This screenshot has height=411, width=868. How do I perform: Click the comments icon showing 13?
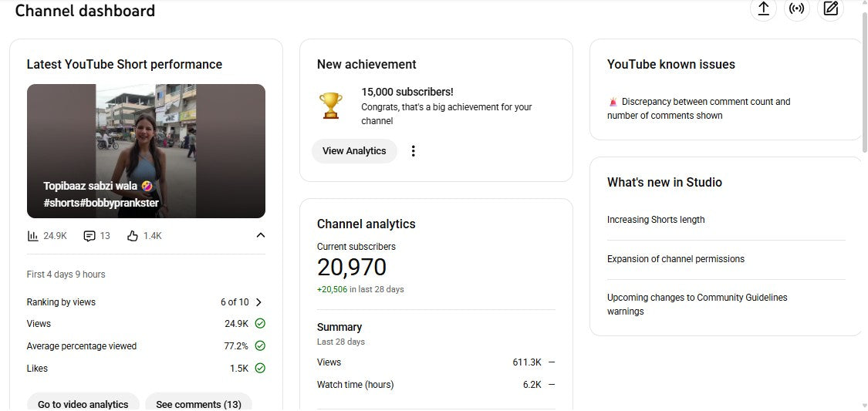click(90, 236)
